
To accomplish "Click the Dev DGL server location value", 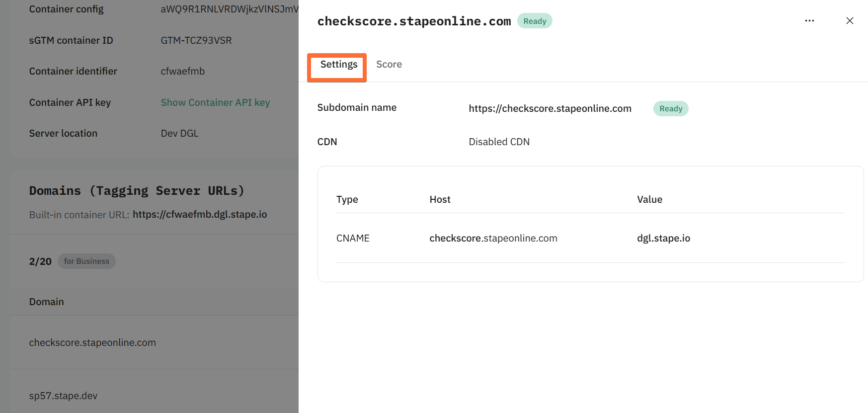I will [x=179, y=133].
